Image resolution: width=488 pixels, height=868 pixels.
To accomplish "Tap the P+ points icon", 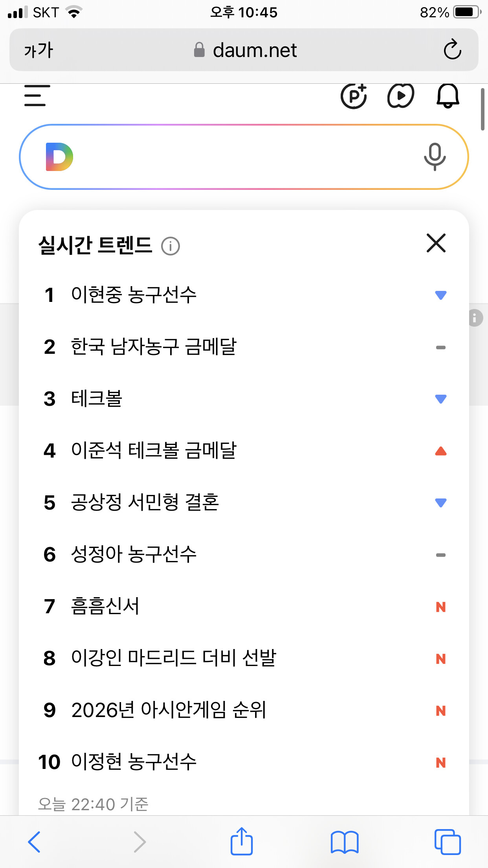I will click(354, 96).
